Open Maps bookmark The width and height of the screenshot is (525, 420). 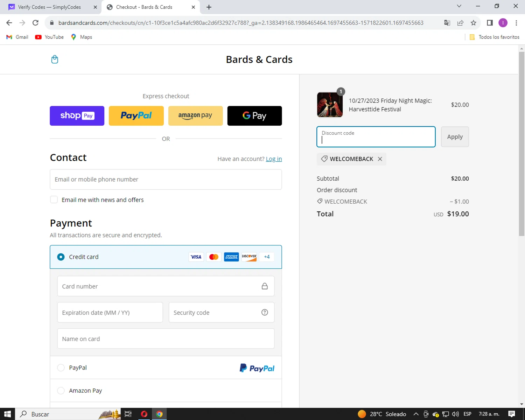[x=81, y=37]
